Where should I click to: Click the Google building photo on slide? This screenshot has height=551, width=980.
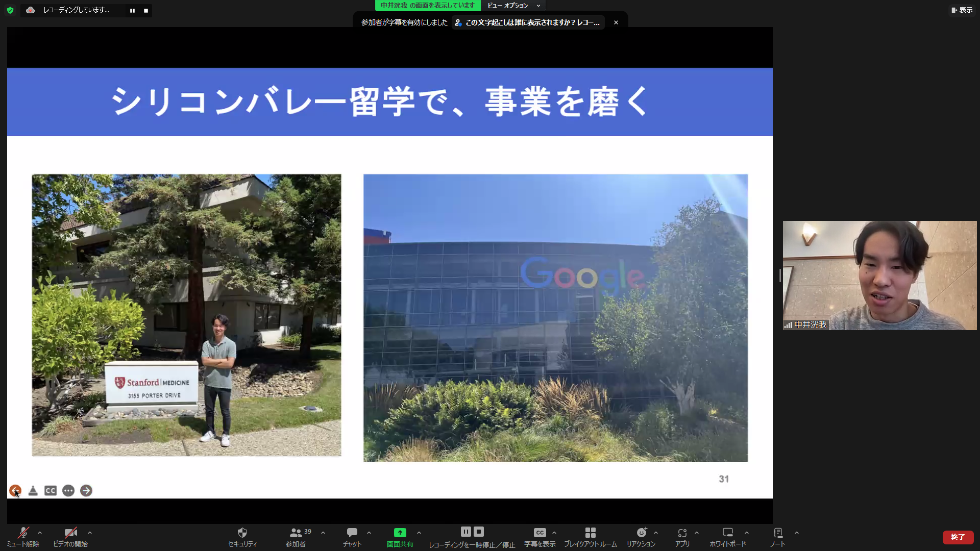click(x=555, y=318)
